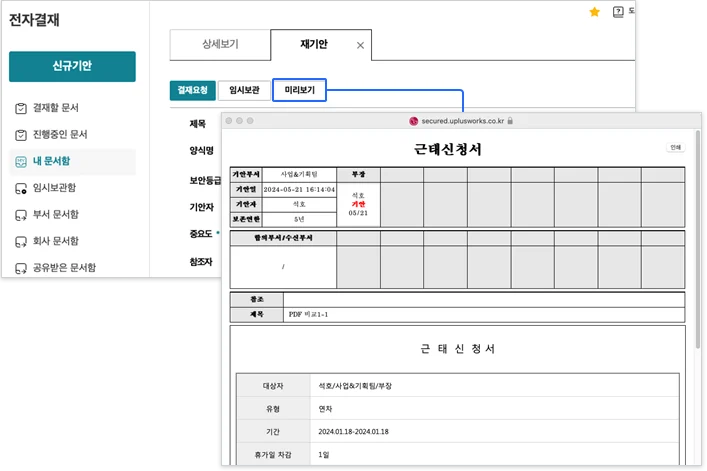Open 임시보관함 folder icon in sidebar

21,188
